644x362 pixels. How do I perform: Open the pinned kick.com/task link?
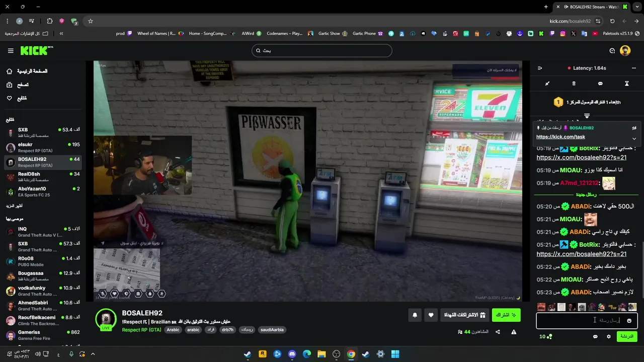(x=560, y=137)
